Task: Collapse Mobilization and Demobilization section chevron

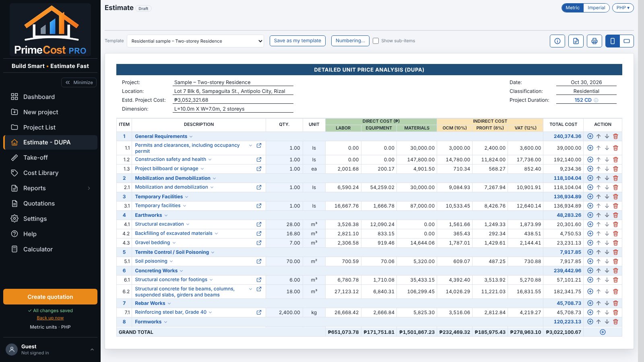Action: (x=214, y=179)
